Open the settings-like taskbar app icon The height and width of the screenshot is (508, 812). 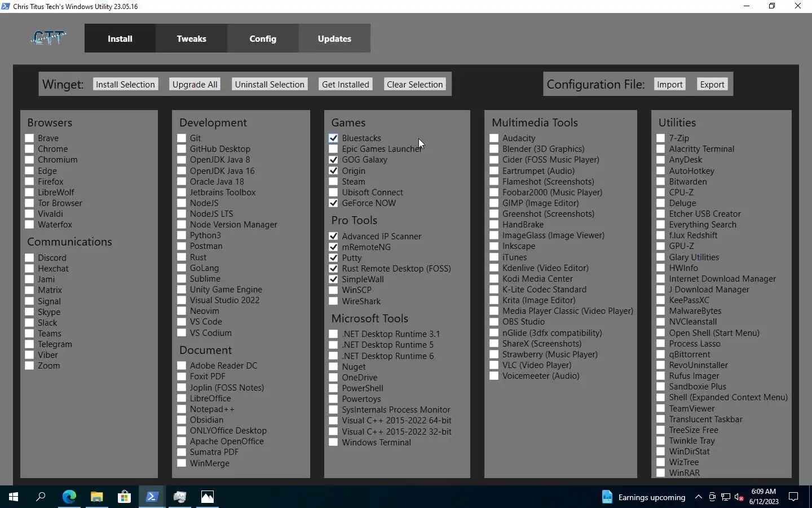179,497
